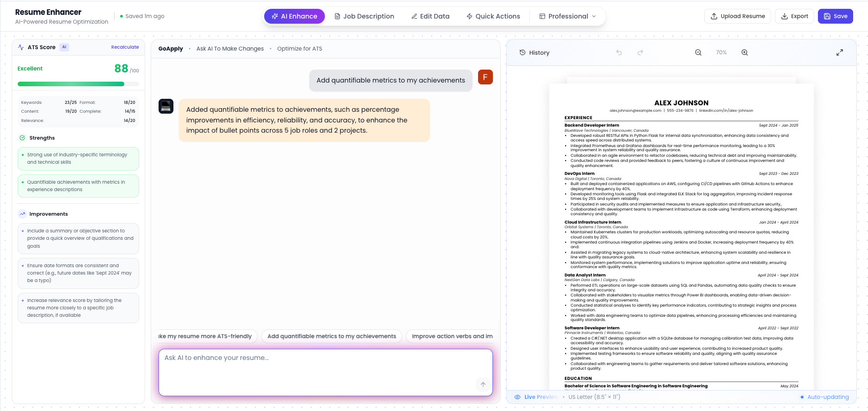Select the Optimize for ATS option
The image size is (868, 411).
300,49
